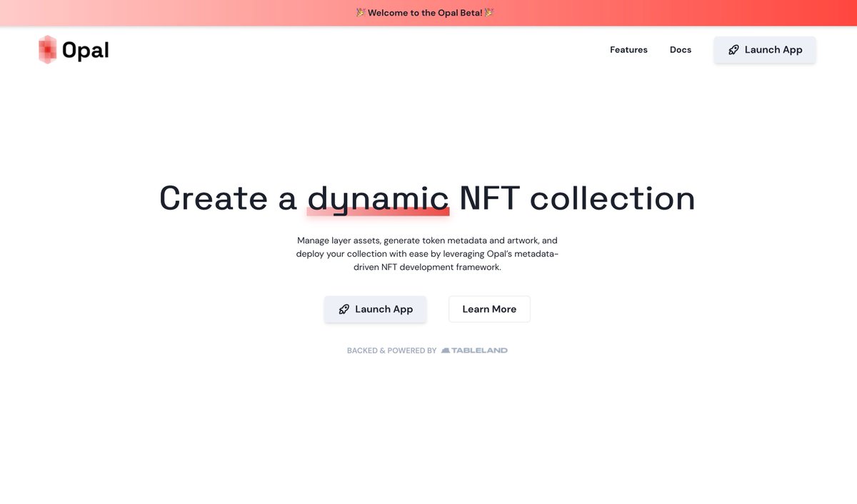Click the Opal wordmark in header
Image resolution: width=857 pixels, height=504 pixels.
(86, 50)
